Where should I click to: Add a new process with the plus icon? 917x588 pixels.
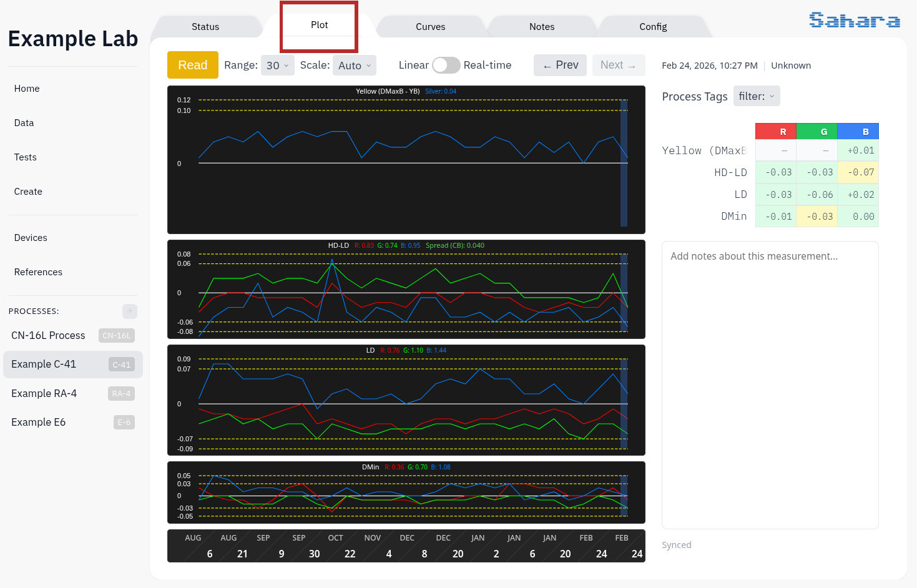coord(129,311)
